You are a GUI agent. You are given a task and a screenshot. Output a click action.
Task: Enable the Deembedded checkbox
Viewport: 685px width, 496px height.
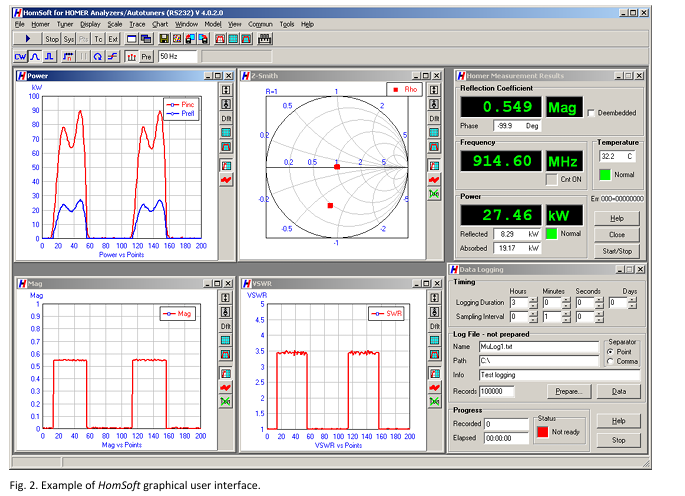[x=592, y=111]
